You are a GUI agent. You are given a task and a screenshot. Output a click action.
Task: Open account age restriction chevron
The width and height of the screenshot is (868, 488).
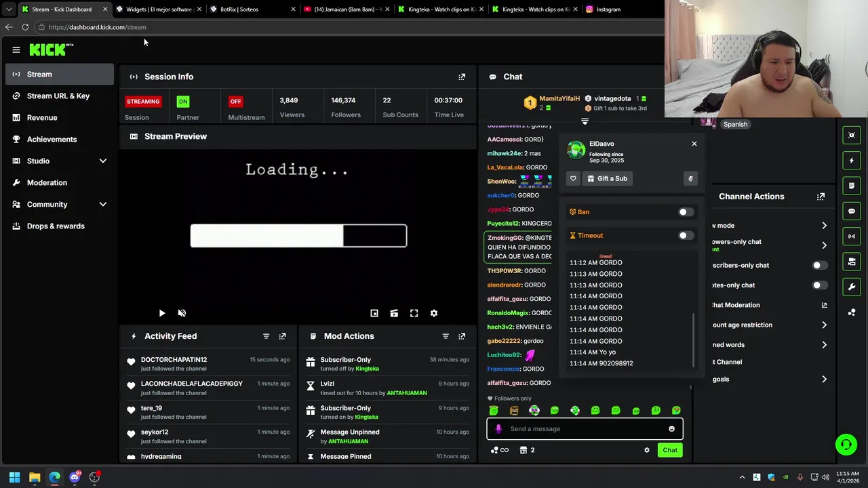coord(824,325)
